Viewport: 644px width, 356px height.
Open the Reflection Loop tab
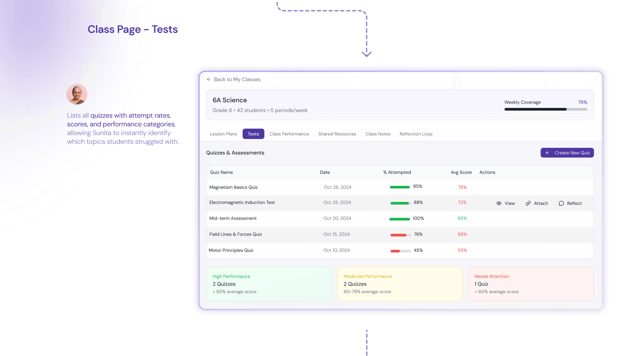click(416, 134)
